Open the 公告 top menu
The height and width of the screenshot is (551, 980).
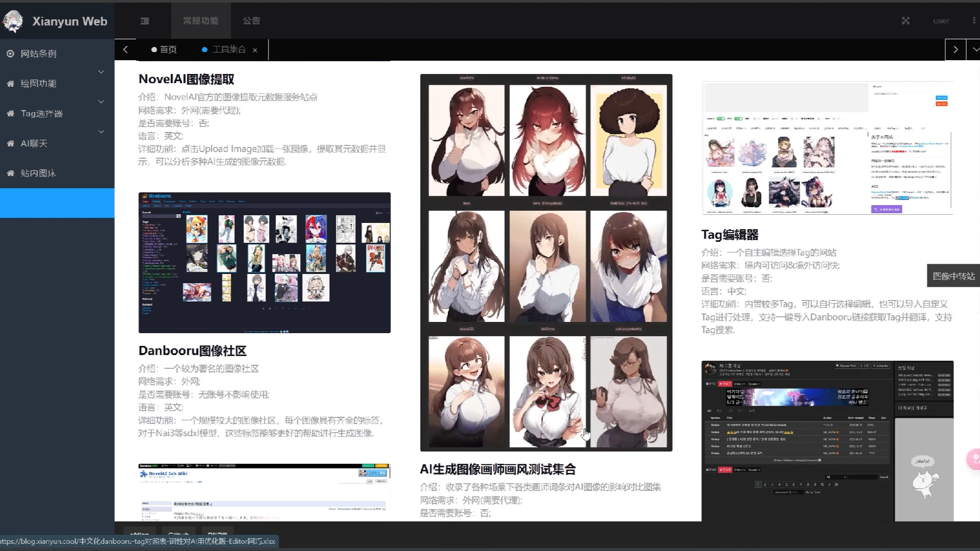tap(251, 21)
